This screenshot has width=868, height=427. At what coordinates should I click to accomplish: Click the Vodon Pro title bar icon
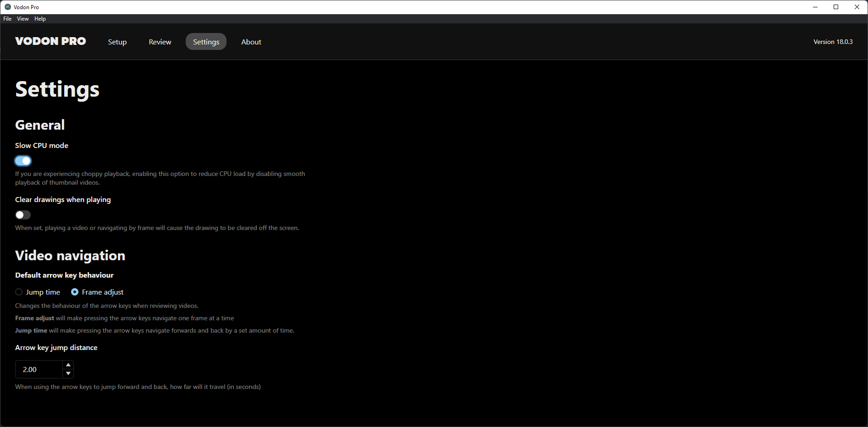(x=7, y=7)
